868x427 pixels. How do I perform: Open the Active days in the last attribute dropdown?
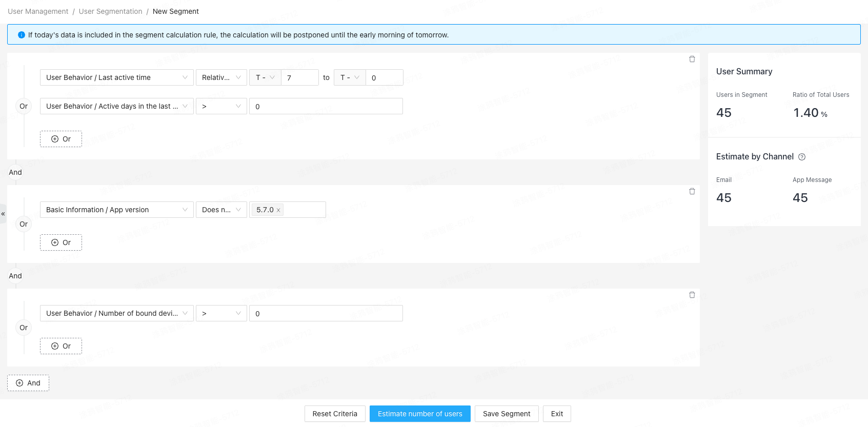coord(117,106)
